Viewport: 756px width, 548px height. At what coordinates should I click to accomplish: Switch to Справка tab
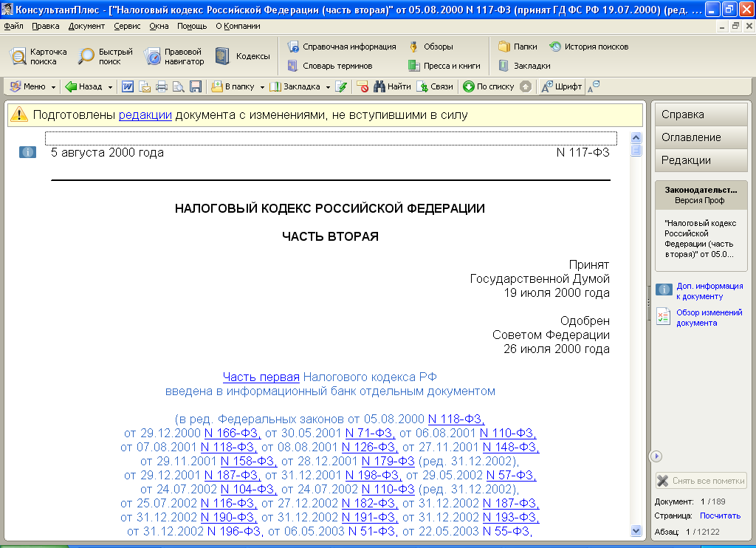click(701, 114)
